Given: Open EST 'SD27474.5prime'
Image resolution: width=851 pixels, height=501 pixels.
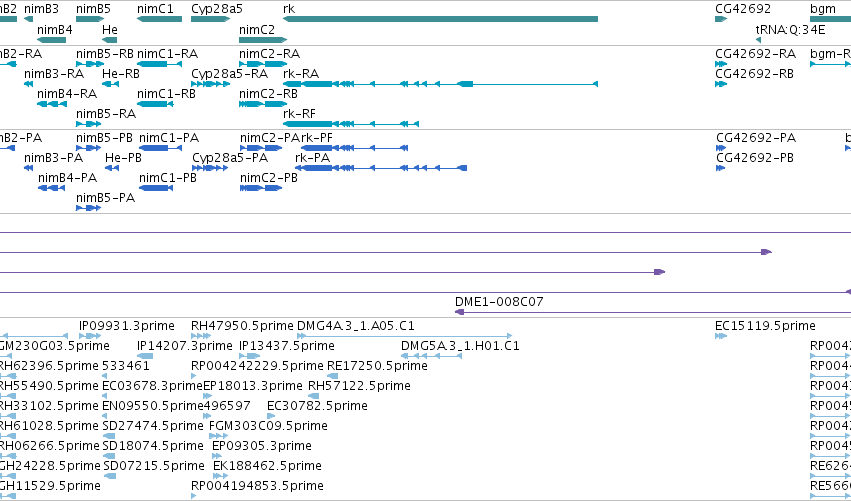Looking at the screenshot, I should (109, 436).
